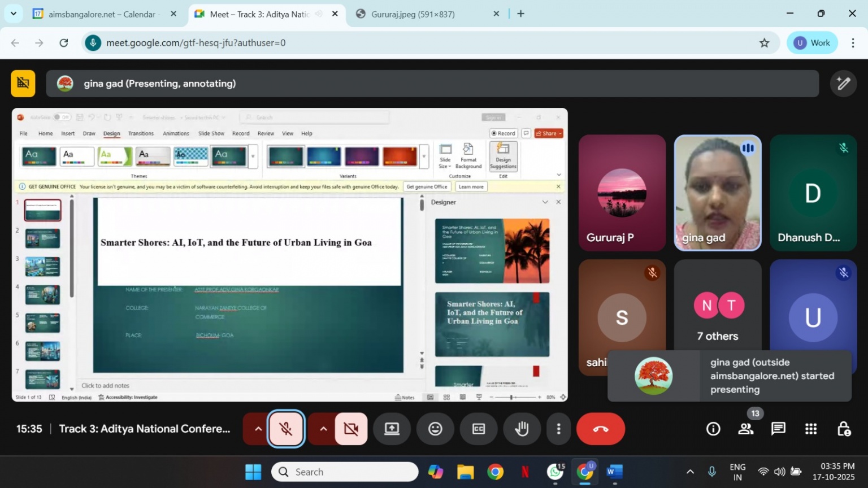Open the Chrome three-dot menu
This screenshot has width=868, height=488.
(853, 43)
